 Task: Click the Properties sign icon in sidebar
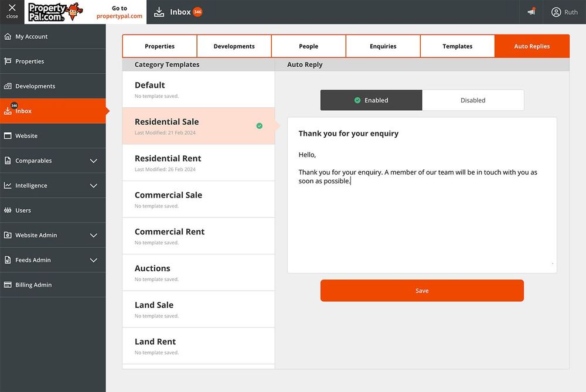pos(8,61)
